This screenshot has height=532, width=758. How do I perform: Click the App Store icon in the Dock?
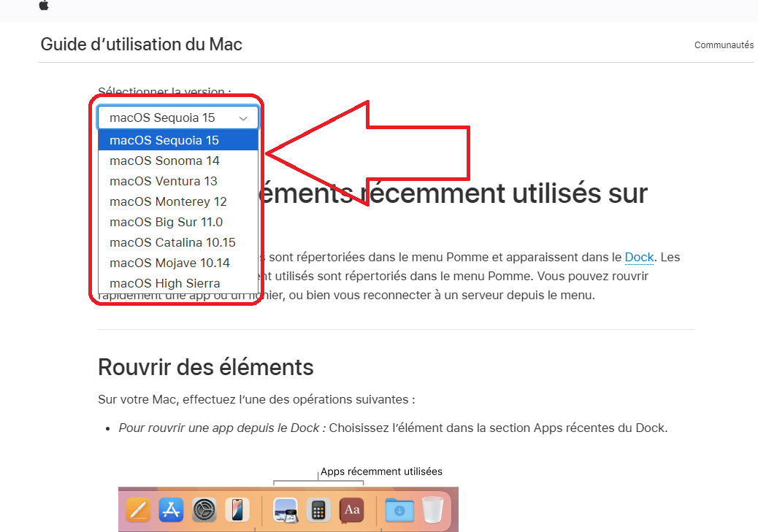coord(171,510)
